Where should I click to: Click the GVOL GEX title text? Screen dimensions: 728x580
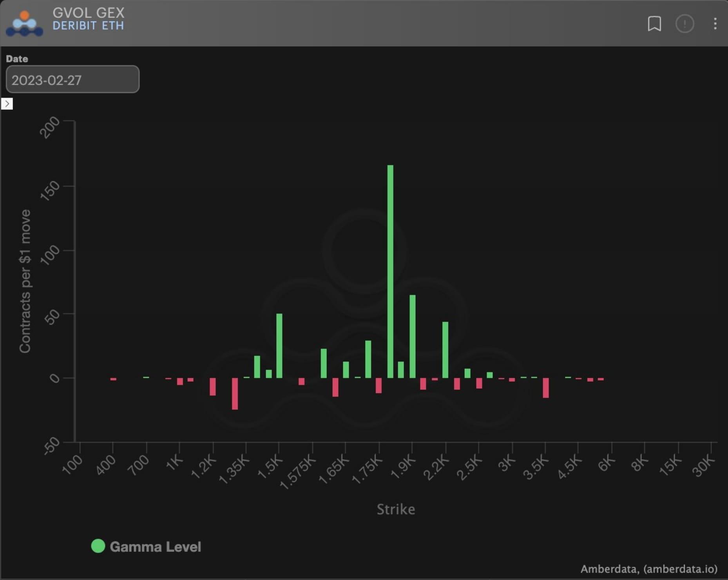pyautogui.click(x=89, y=13)
